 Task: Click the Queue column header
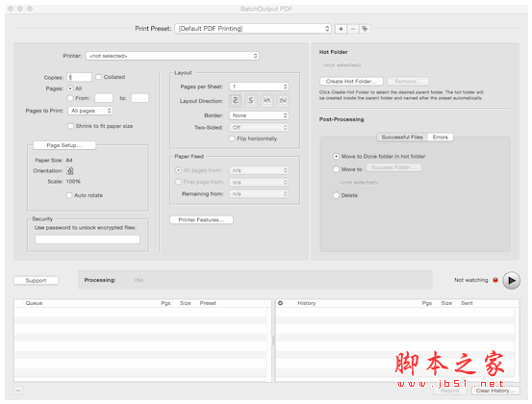[91, 303]
